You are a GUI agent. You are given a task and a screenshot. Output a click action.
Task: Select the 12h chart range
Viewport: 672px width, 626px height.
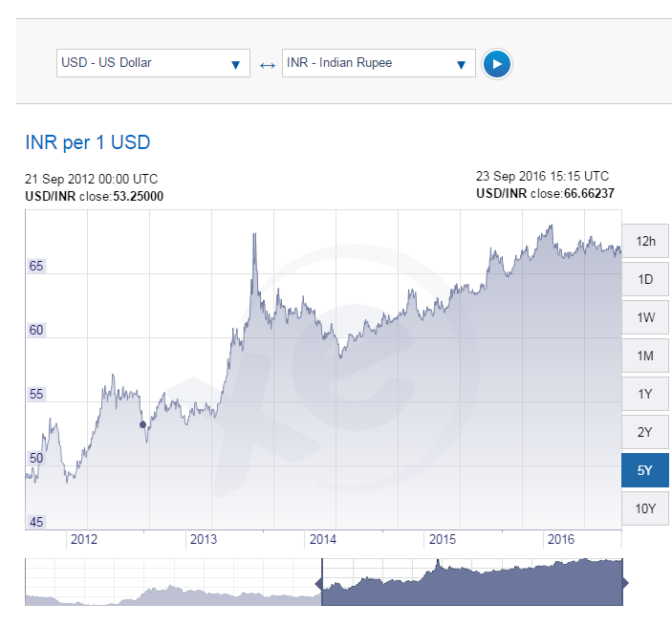(x=645, y=241)
